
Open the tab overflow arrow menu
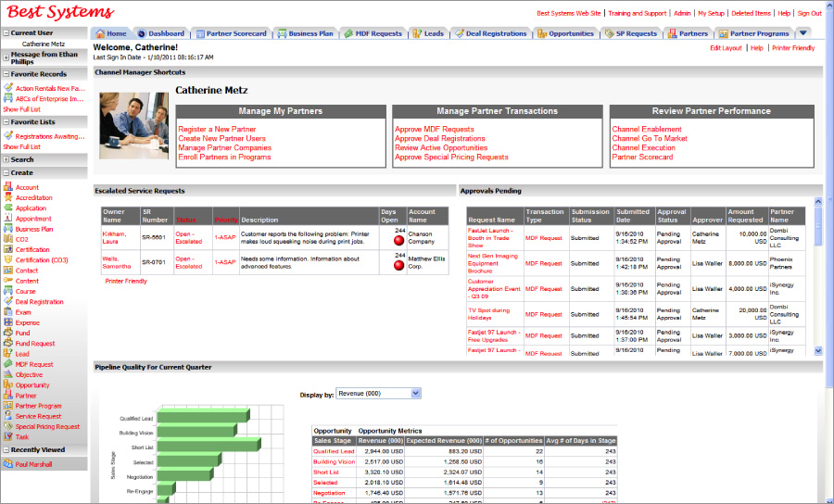(x=803, y=33)
